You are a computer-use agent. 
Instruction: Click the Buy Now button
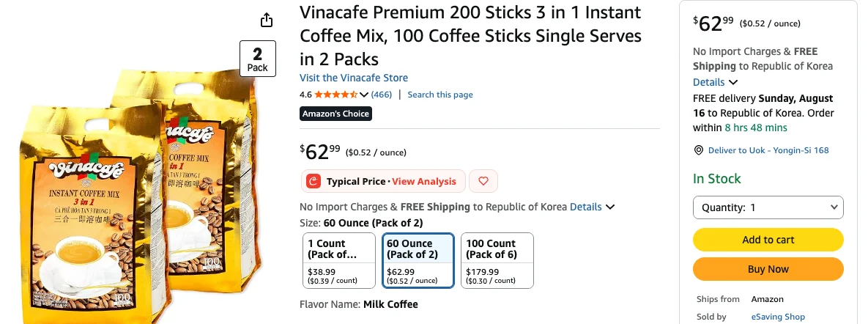click(768, 269)
